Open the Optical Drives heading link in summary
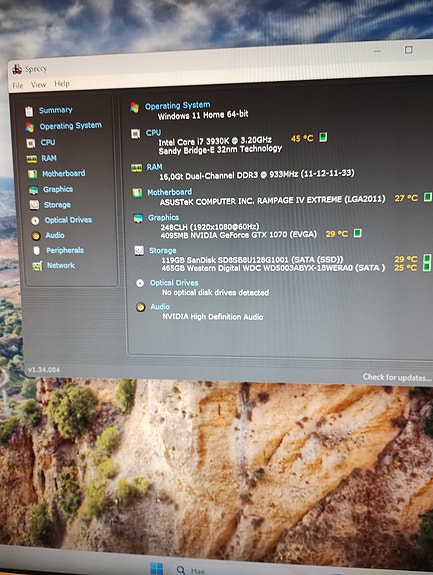This screenshot has height=575, width=433. tap(174, 283)
